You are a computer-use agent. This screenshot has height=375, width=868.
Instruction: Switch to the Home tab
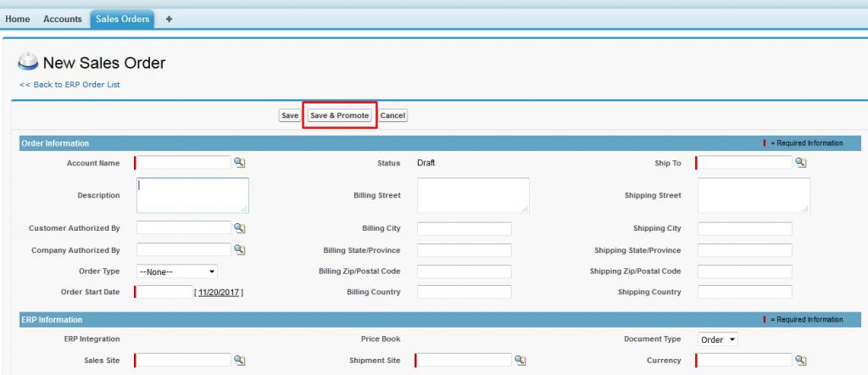coord(18,20)
